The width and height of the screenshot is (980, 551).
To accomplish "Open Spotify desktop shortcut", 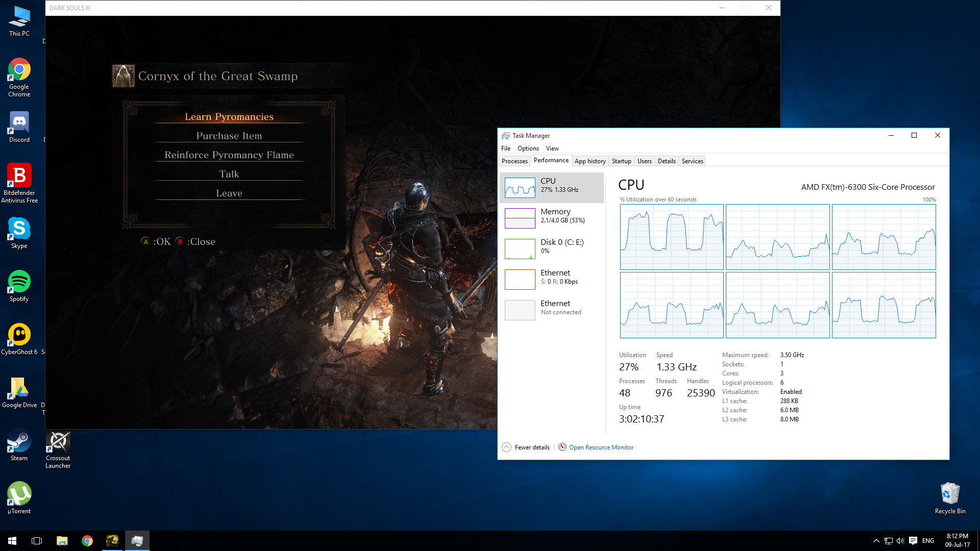I will 19,286.
